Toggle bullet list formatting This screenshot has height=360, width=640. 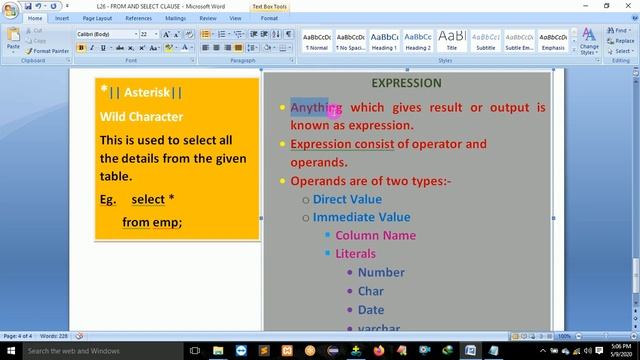pos(205,34)
